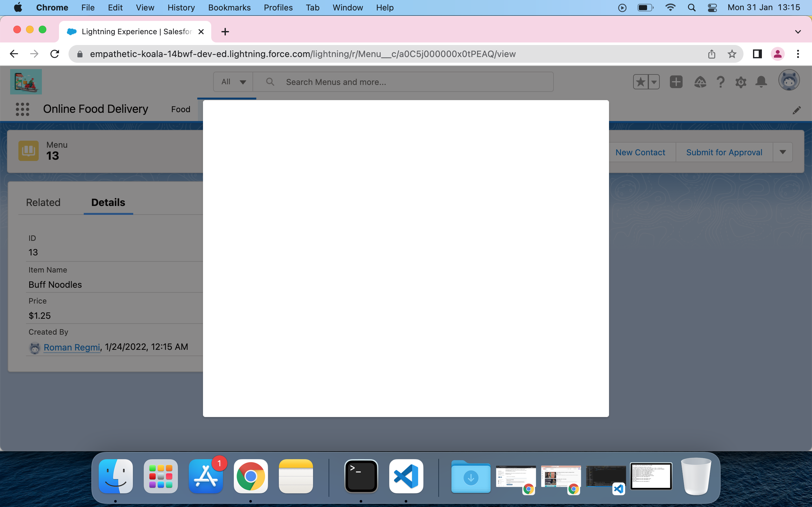Click the edit navigation pencil icon
Viewport: 812px width, 507px height.
pyautogui.click(x=796, y=110)
